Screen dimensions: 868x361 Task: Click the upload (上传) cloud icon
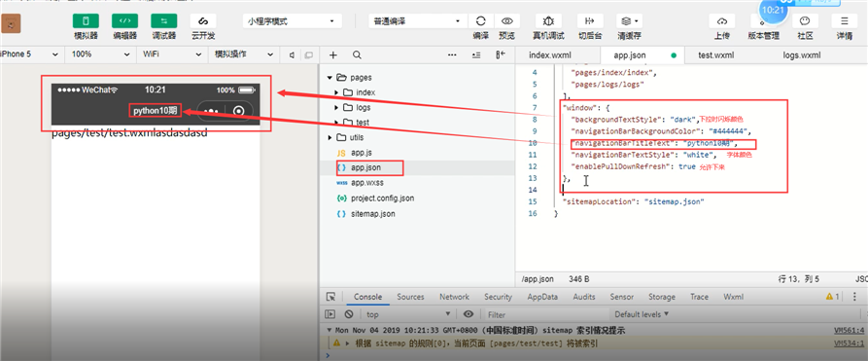(x=722, y=21)
